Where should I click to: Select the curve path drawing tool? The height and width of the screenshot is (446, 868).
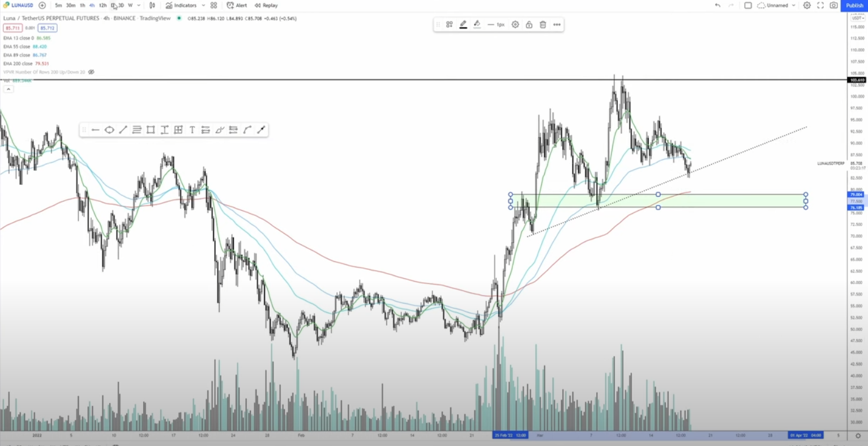[247, 130]
